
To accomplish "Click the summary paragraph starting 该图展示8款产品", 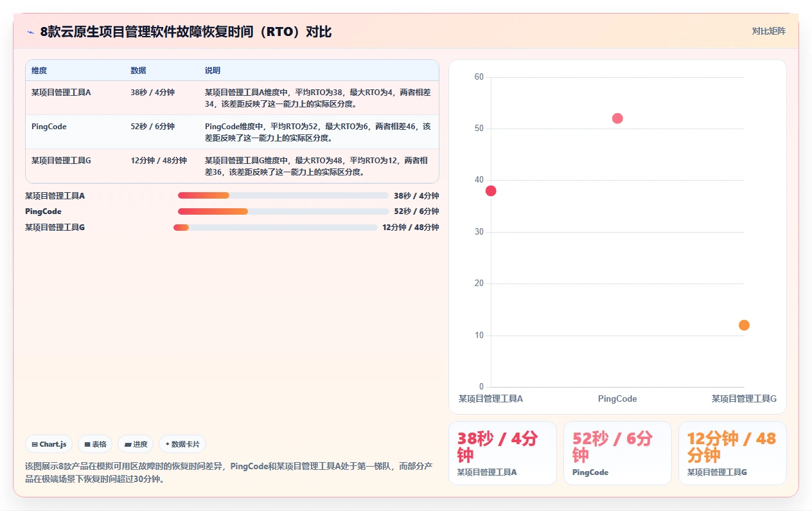I will 229,472.
